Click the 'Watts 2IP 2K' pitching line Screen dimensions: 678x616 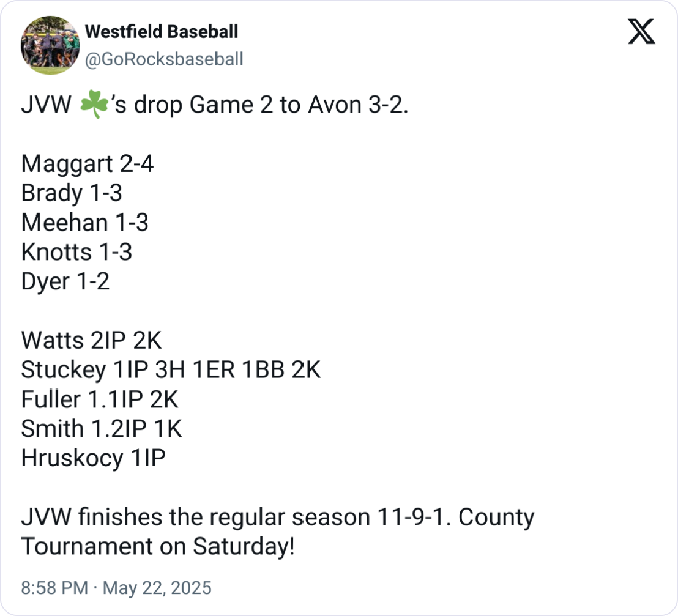(91, 340)
